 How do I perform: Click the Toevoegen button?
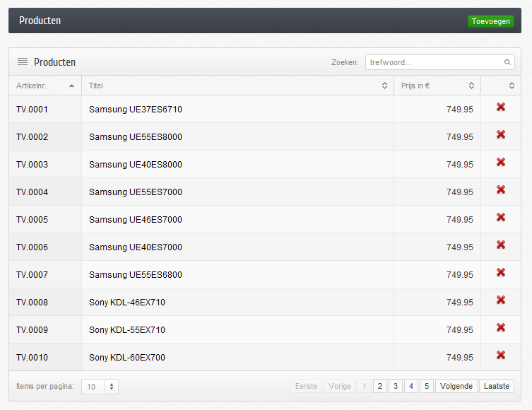pos(490,21)
